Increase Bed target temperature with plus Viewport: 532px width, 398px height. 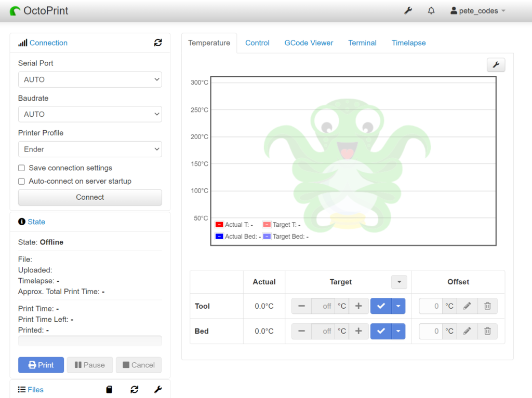[x=358, y=331]
